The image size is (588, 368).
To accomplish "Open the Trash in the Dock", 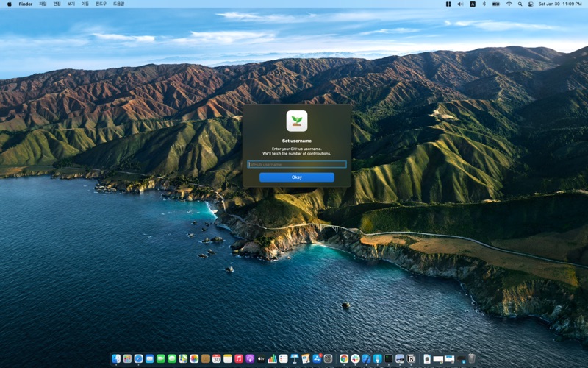I will 471,358.
